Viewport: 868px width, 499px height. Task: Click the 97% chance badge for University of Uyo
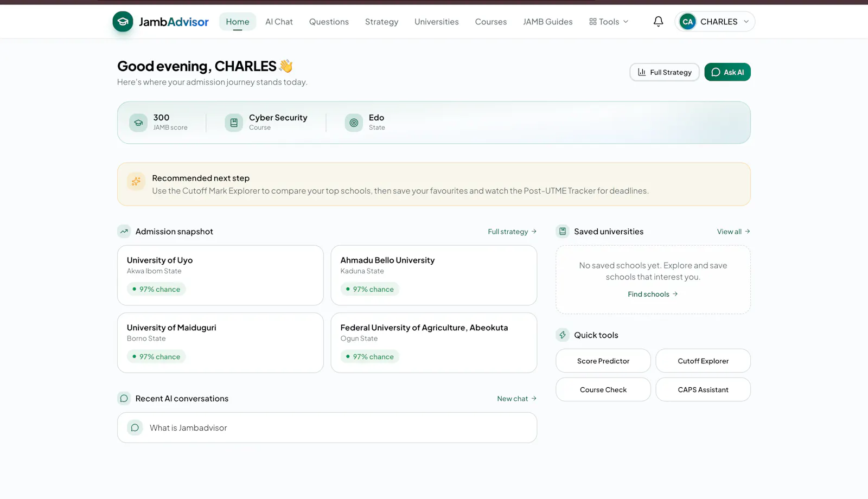point(156,289)
